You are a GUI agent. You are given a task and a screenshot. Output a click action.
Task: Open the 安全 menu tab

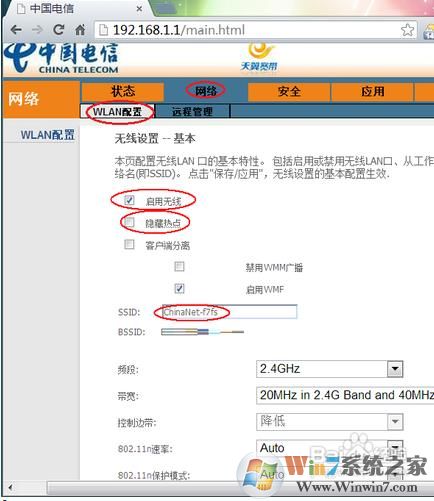289,91
